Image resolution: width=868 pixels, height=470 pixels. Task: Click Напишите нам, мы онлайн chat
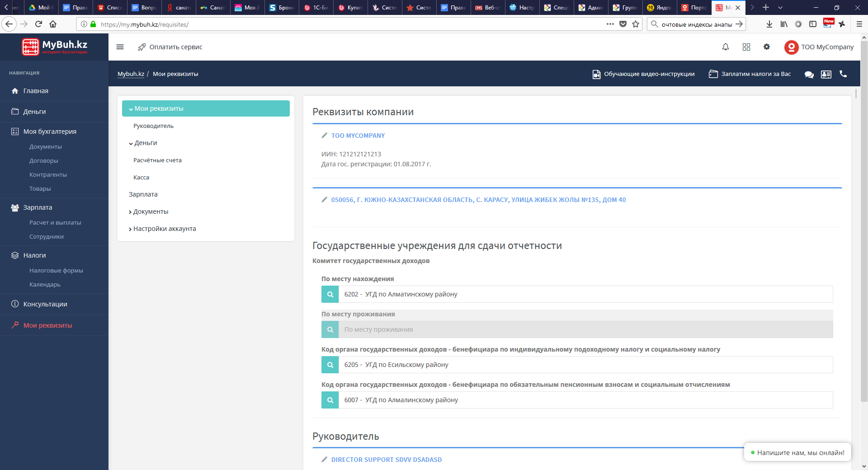point(797,452)
